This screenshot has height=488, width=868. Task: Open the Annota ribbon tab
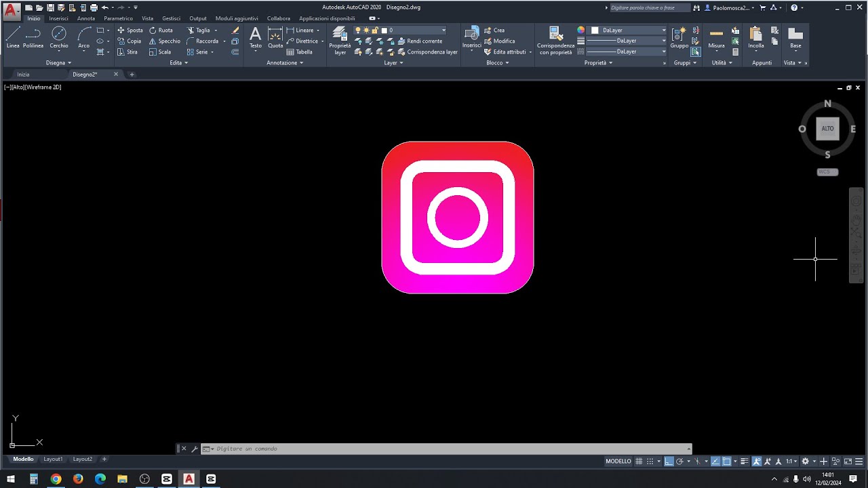[86, 18]
